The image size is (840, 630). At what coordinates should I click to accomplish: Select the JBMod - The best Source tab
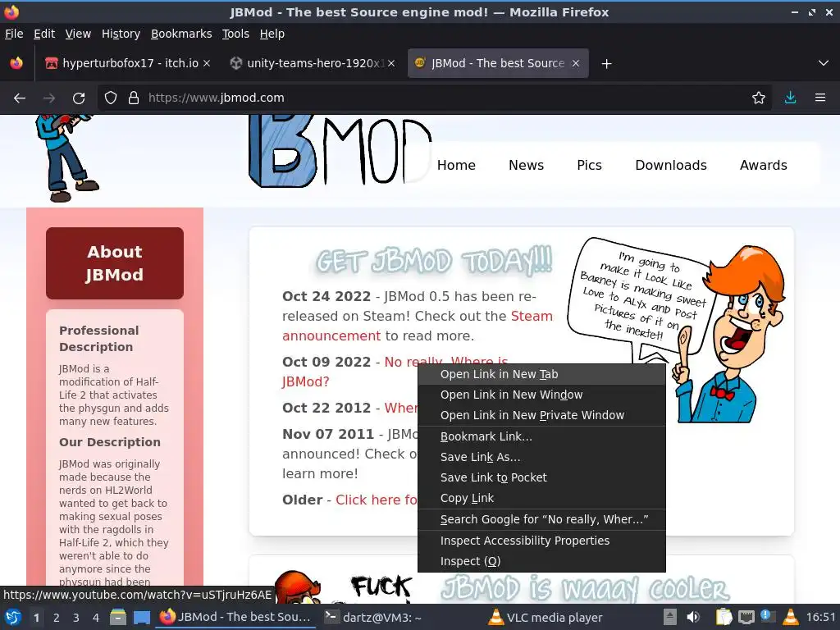[498, 63]
